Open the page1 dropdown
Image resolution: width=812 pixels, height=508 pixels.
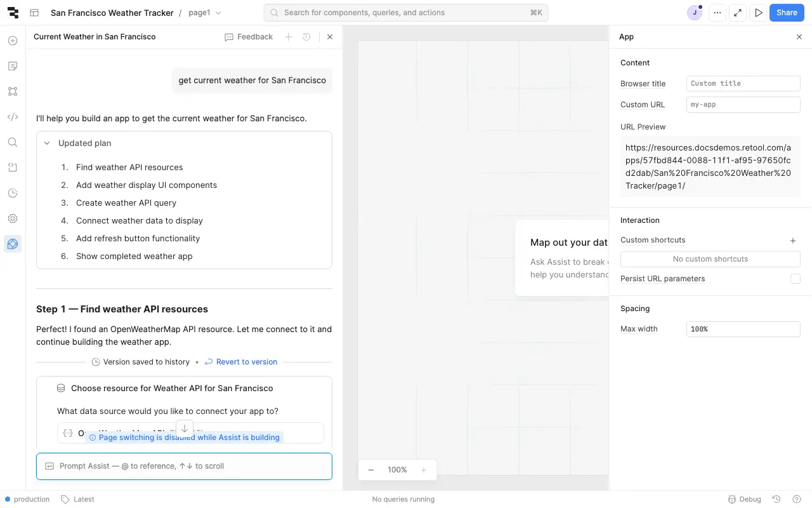[205, 13]
